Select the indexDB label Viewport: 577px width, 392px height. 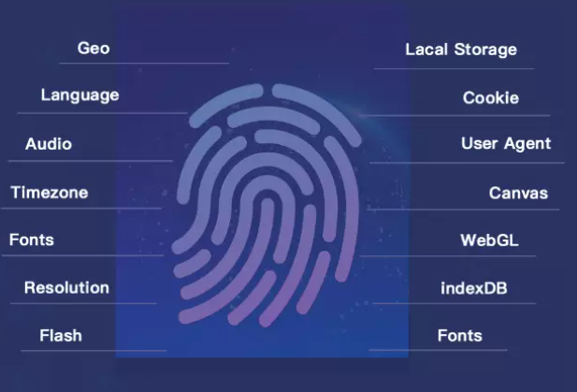pos(474,288)
